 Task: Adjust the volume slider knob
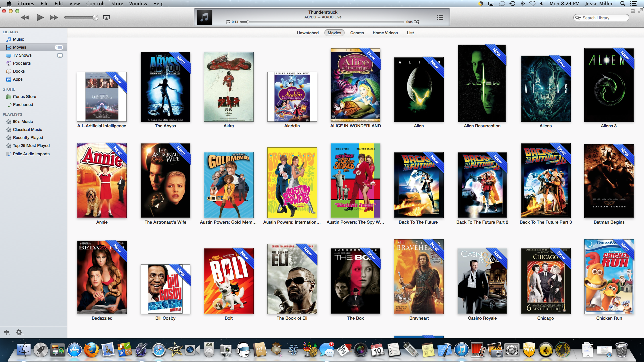(x=96, y=18)
